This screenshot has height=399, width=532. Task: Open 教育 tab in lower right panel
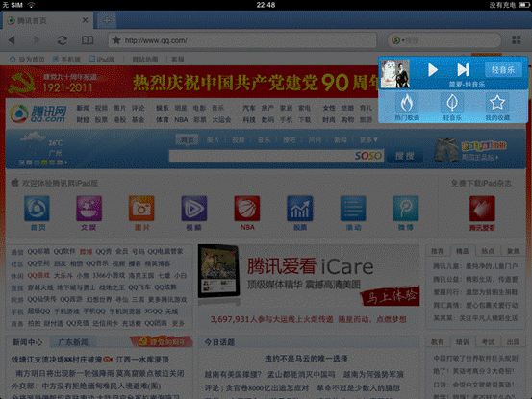tap(438, 342)
